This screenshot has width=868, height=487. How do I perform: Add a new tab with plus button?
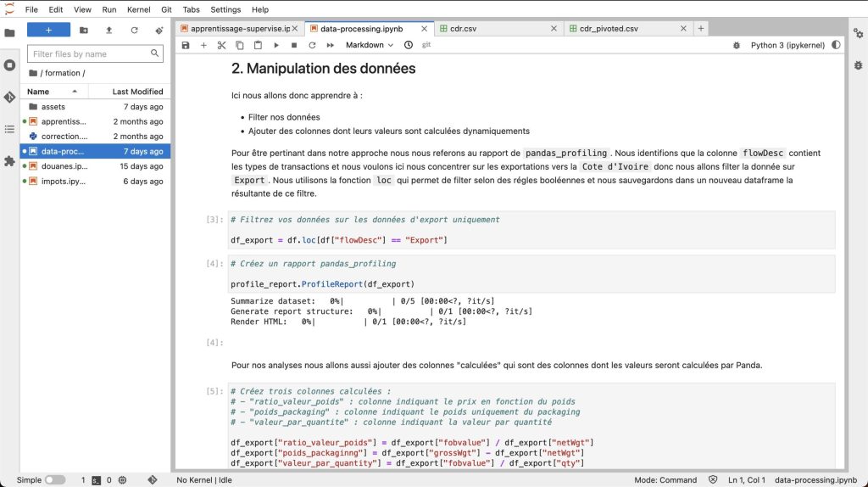pyautogui.click(x=701, y=28)
